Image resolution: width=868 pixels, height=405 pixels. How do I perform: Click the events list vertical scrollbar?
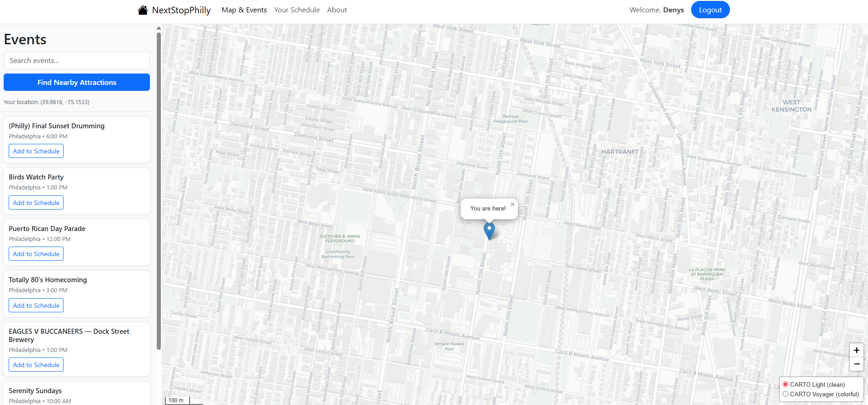pyautogui.click(x=159, y=191)
